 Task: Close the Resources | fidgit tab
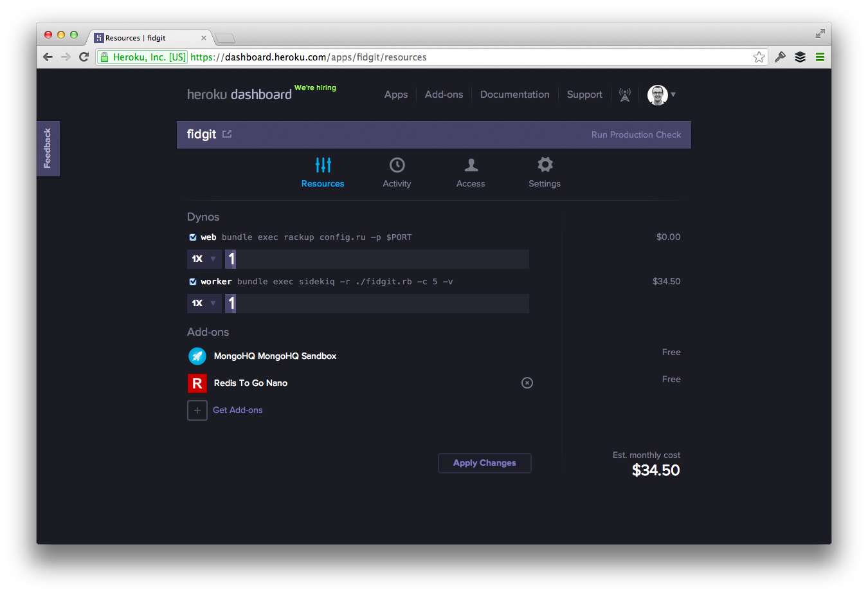click(x=204, y=38)
